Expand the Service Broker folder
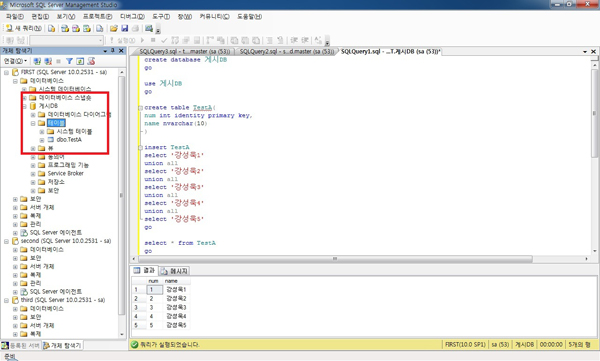 coord(33,174)
